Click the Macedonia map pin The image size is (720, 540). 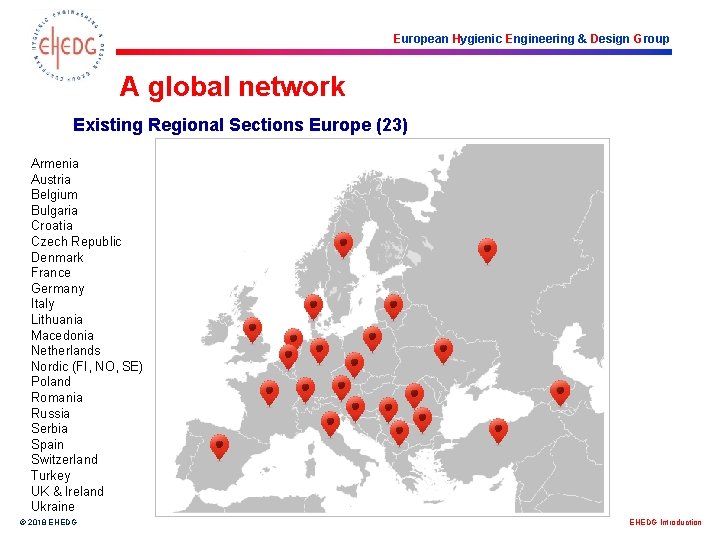399,433
